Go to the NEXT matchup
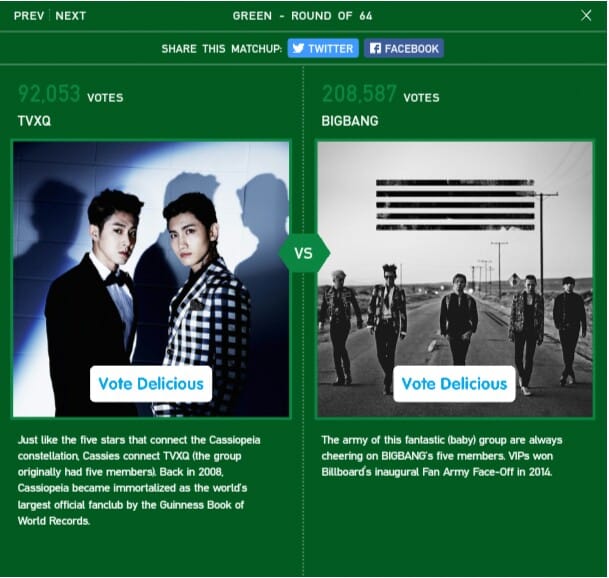 click(x=70, y=16)
